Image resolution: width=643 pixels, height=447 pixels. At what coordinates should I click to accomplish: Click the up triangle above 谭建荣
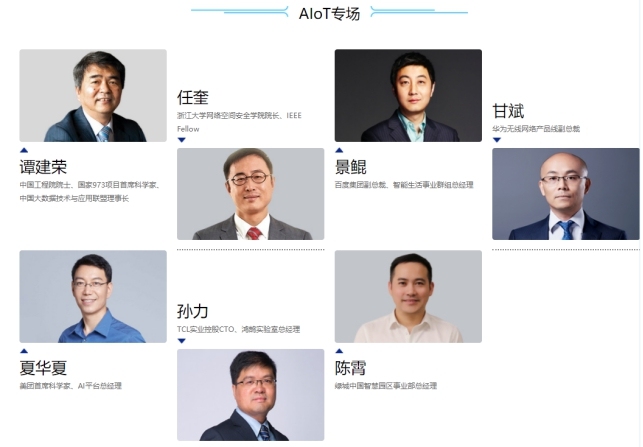pos(24,151)
